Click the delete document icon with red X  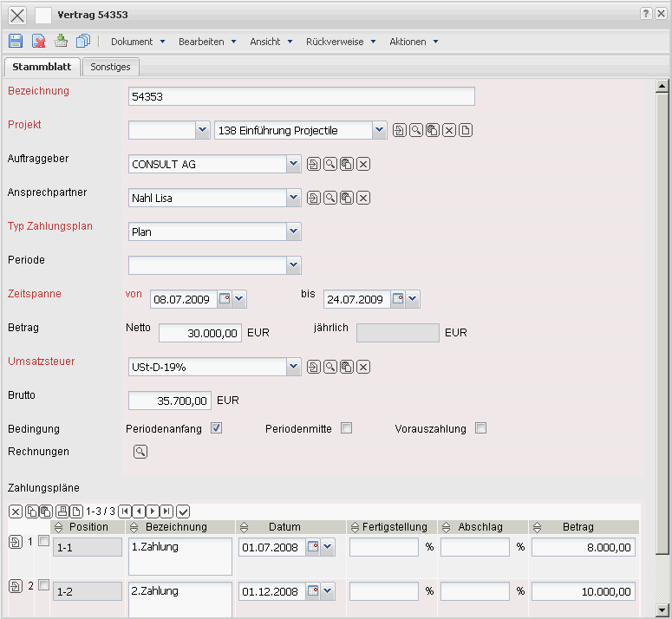pyautogui.click(x=38, y=41)
